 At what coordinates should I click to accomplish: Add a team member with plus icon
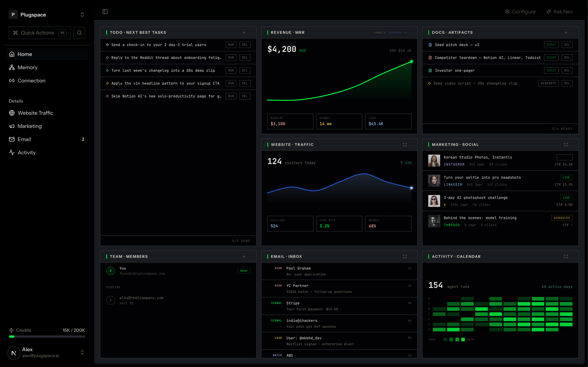coord(244,257)
